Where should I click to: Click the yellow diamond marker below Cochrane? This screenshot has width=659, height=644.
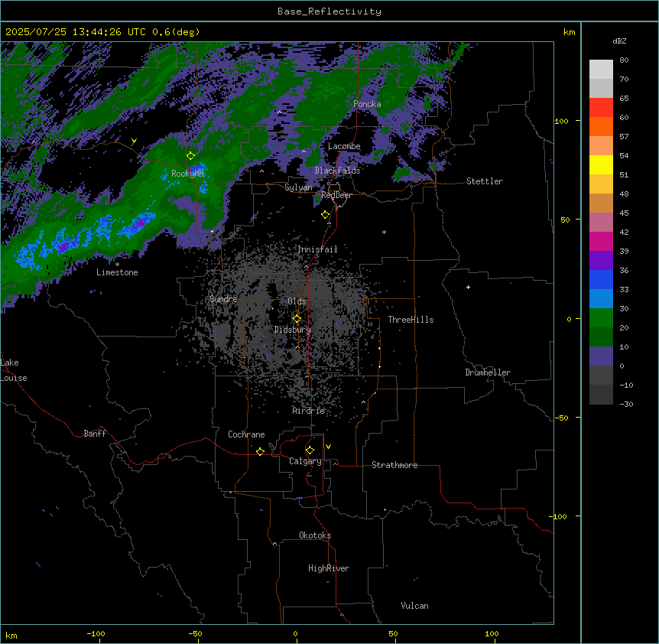click(x=260, y=451)
